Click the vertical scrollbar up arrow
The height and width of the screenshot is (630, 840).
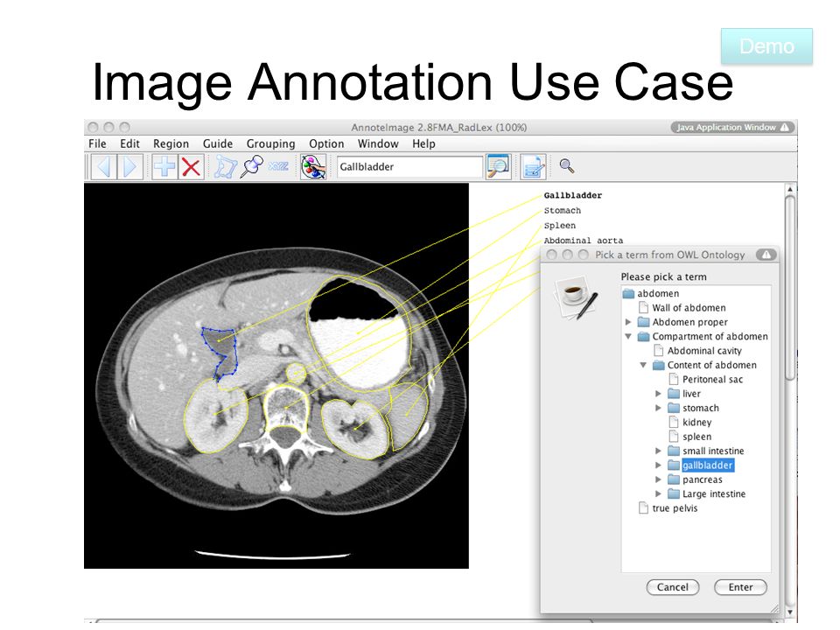(x=789, y=189)
